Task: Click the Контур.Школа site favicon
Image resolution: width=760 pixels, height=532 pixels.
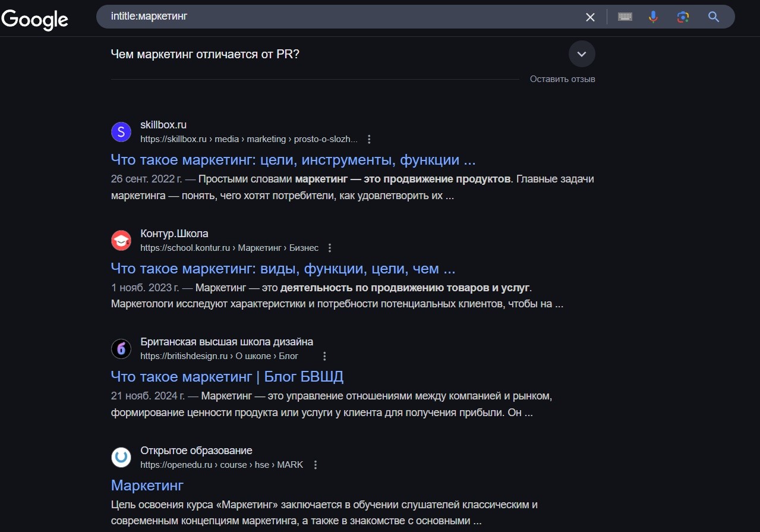Action: [x=121, y=241]
